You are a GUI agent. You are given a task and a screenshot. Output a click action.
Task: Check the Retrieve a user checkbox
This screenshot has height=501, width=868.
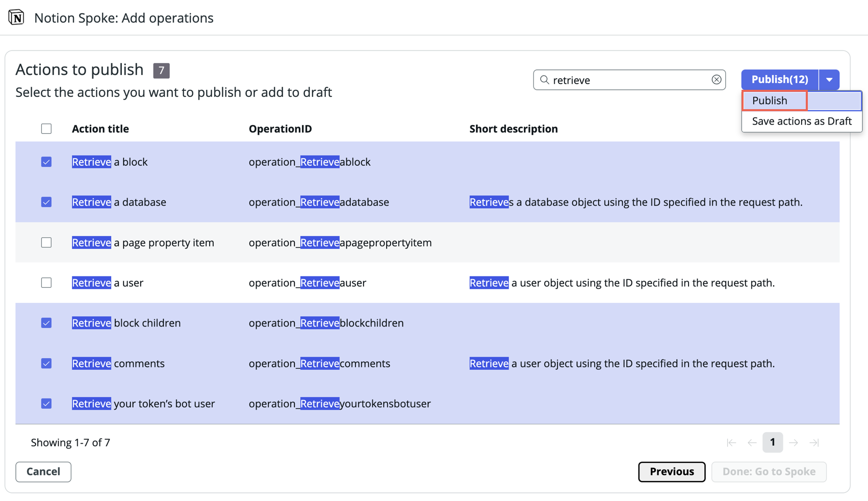click(x=46, y=283)
